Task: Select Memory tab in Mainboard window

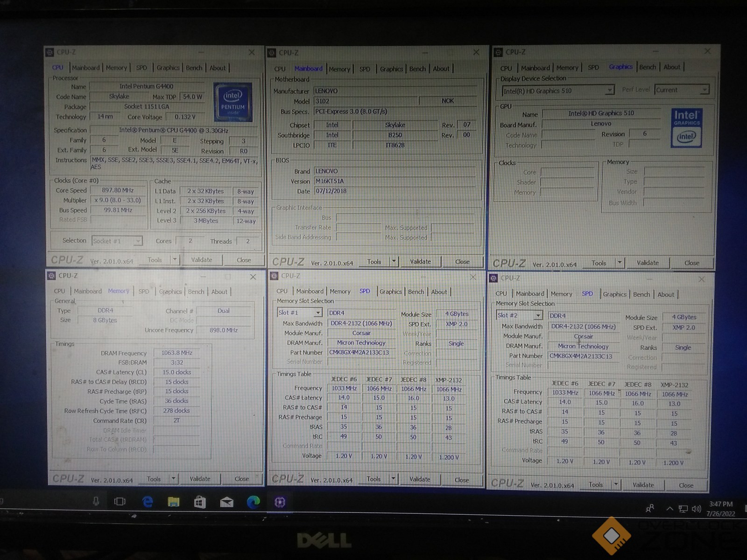Action: 339,69
